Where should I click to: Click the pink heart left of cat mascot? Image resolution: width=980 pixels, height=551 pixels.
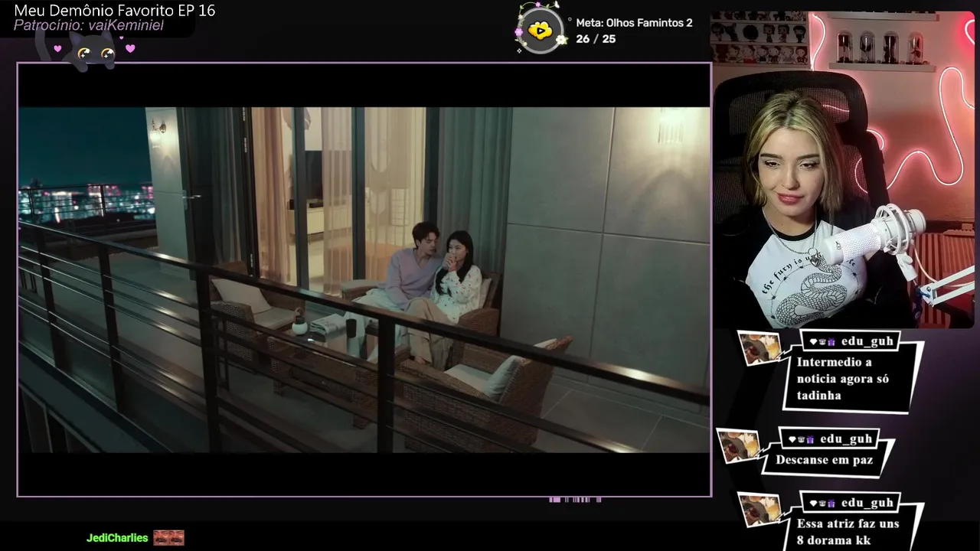(x=57, y=48)
